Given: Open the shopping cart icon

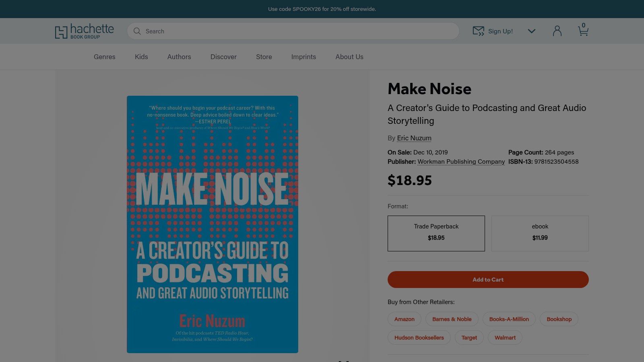Looking at the screenshot, I should click(583, 30).
